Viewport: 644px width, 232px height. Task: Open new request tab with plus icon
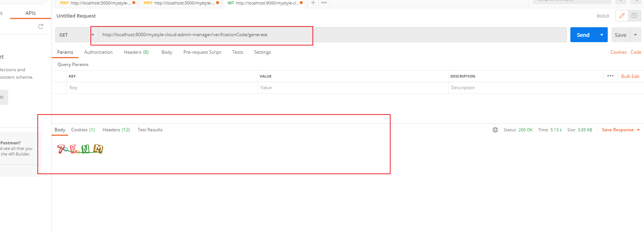pos(313,3)
